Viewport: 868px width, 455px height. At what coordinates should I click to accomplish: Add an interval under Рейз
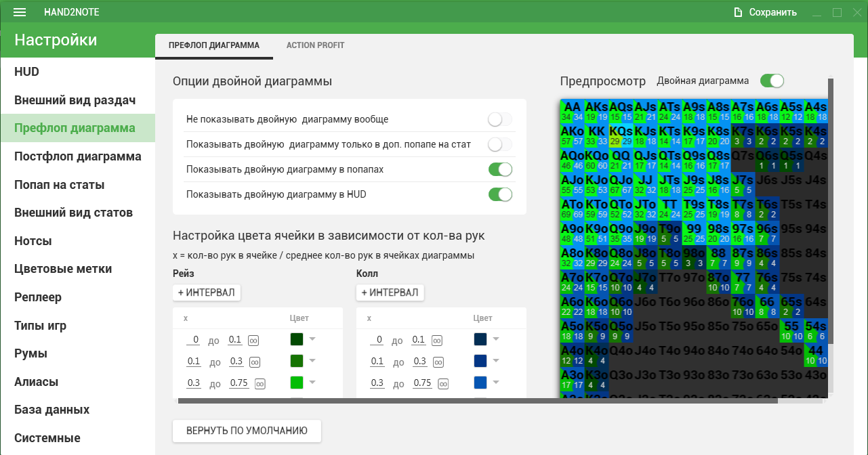(206, 292)
